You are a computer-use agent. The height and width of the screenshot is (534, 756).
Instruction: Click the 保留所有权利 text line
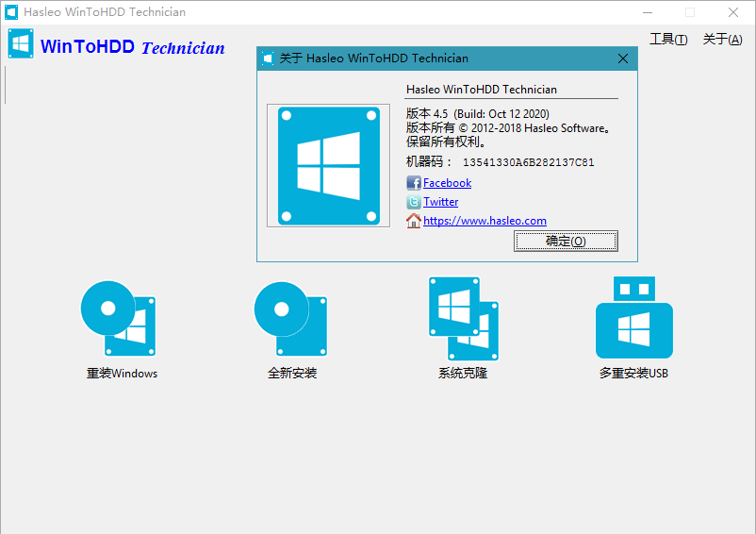point(446,142)
